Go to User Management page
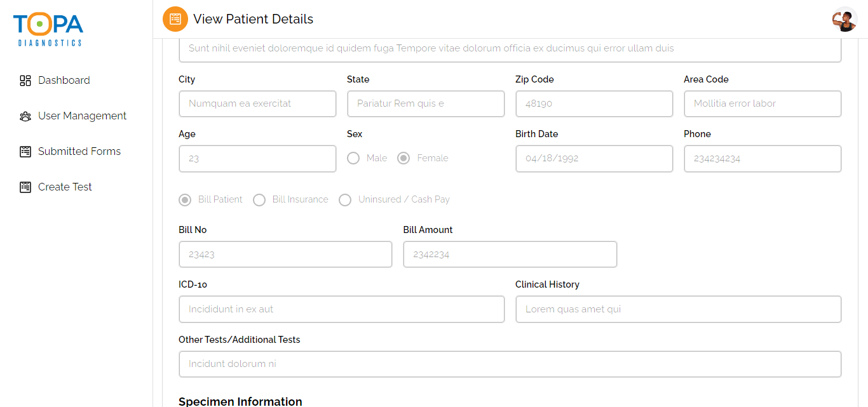The image size is (868, 407). pos(82,116)
